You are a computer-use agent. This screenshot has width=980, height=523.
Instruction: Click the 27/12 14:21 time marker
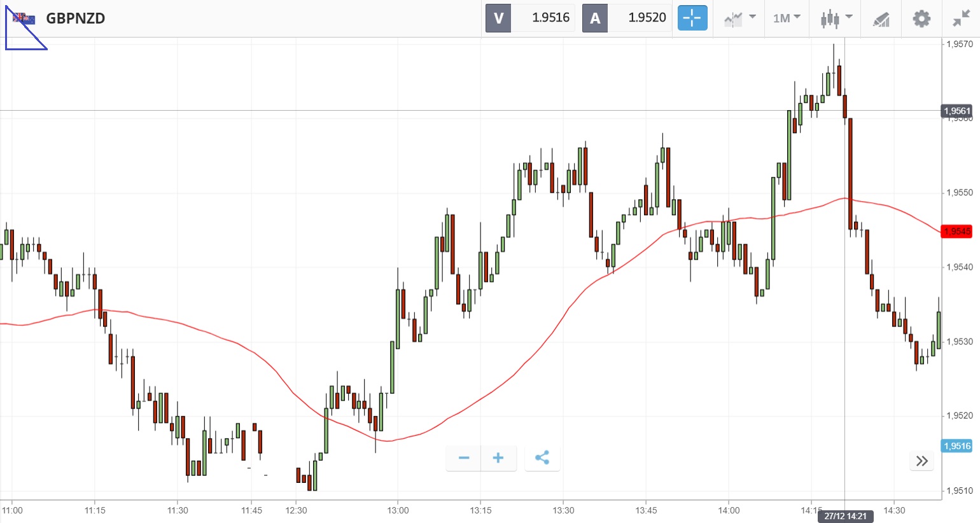845,516
